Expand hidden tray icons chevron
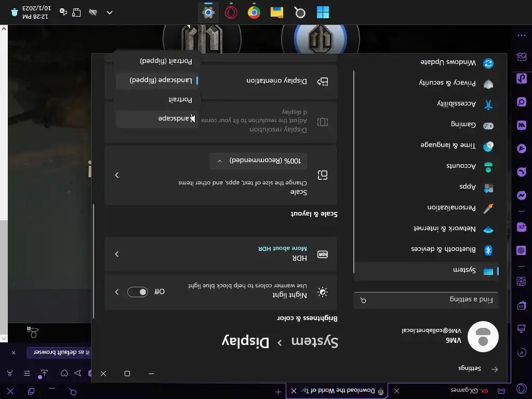The image size is (532, 399). (109, 12)
